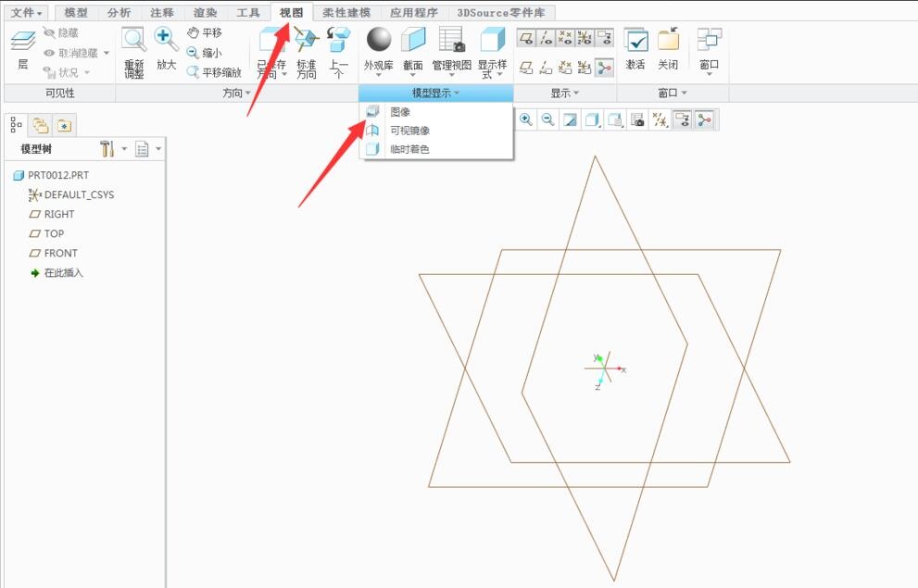The width and height of the screenshot is (918, 588).
Task: Open the 外观库 appearance gallery sphere
Action: 378,41
